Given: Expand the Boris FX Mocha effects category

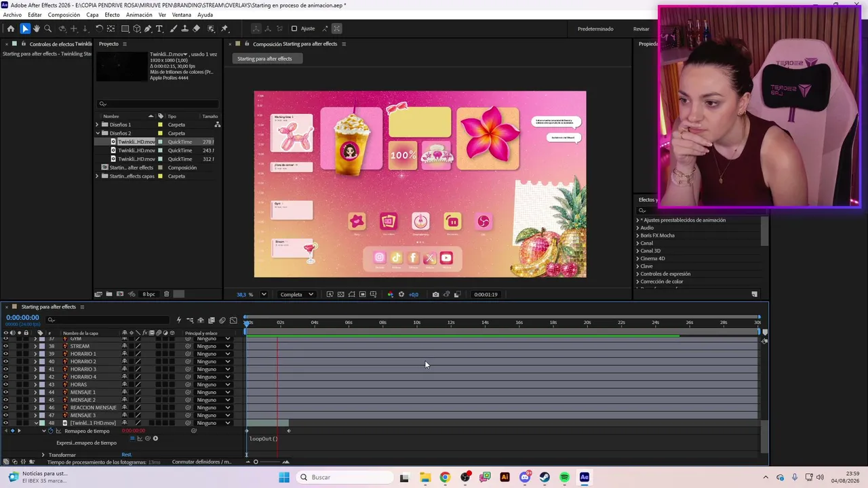Looking at the screenshot, I should pyautogui.click(x=637, y=236).
